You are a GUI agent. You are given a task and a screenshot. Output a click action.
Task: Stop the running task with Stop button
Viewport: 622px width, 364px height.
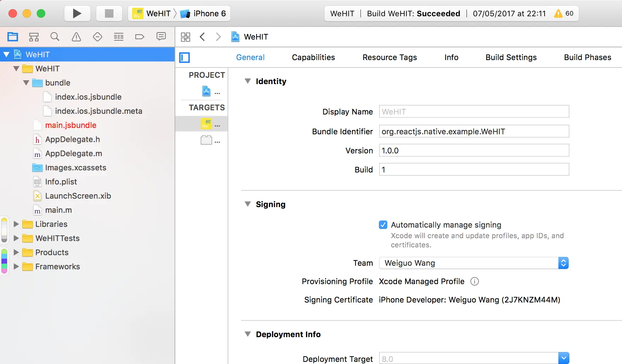pos(109,13)
